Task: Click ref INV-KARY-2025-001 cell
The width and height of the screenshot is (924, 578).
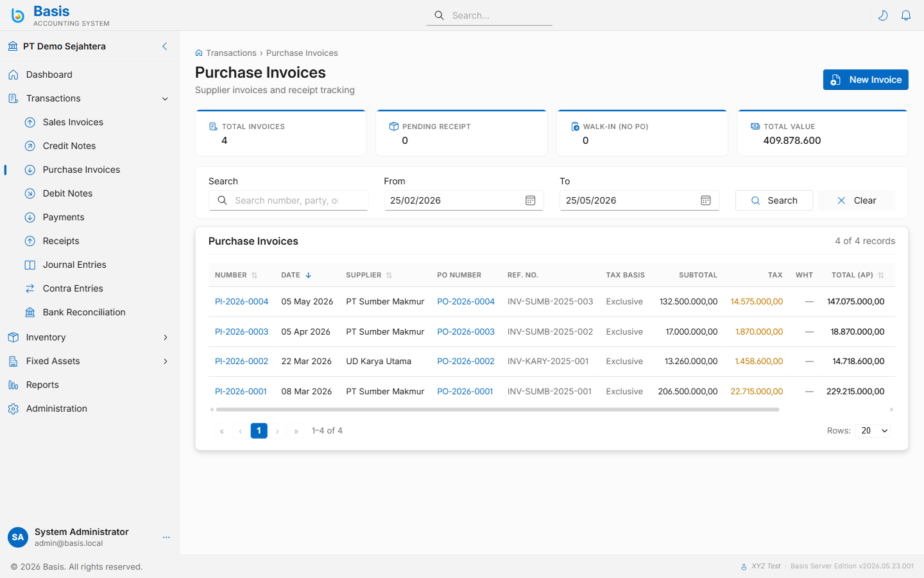Action: (548, 361)
